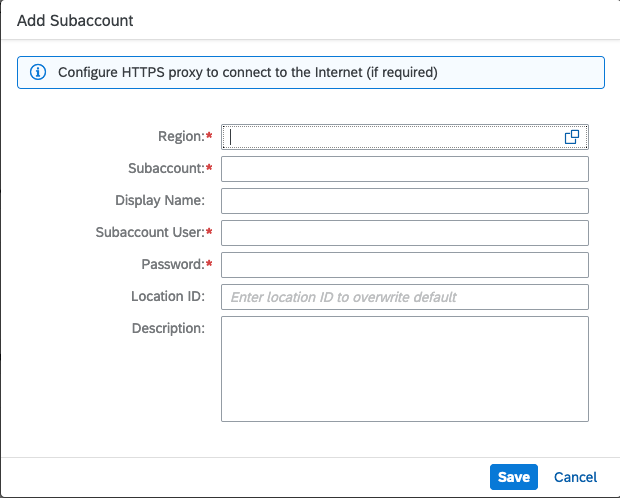
Task: Select the Location ID field with placeholder text
Action: pyautogui.click(x=405, y=297)
